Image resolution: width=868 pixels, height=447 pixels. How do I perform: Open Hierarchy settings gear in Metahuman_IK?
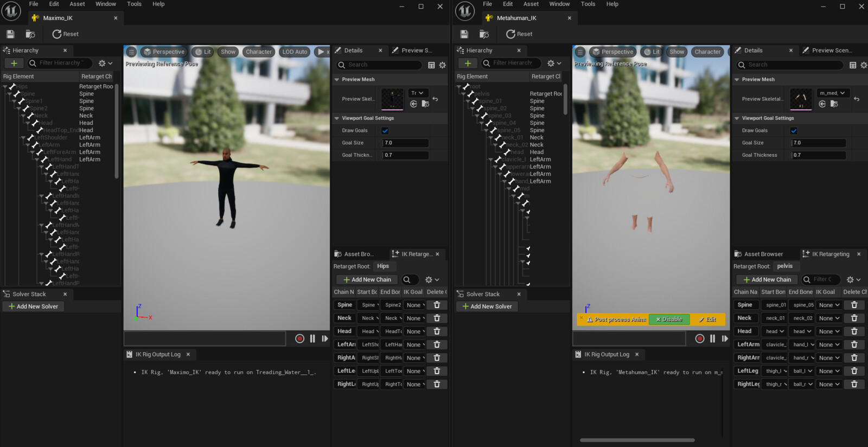pos(554,63)
